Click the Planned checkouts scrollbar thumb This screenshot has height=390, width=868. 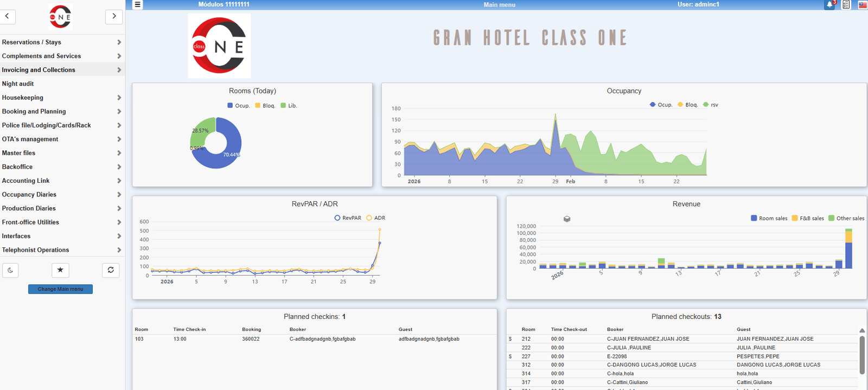point(862,355)
